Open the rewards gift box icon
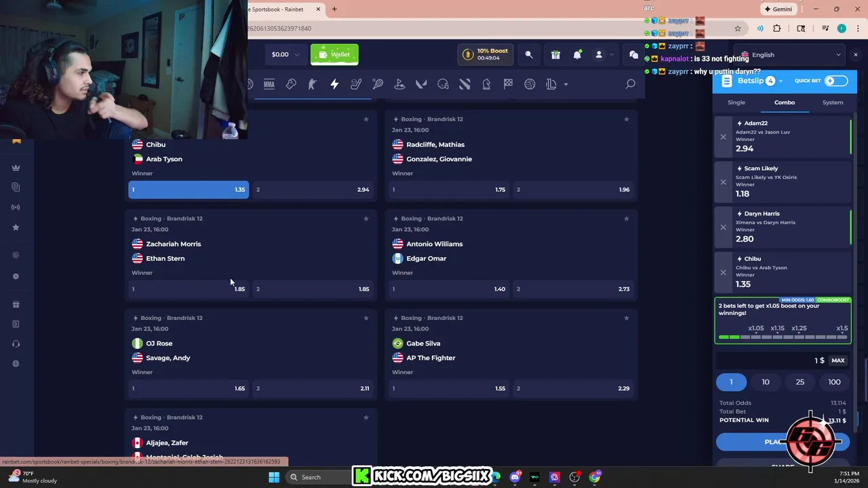 coord(555,55)
